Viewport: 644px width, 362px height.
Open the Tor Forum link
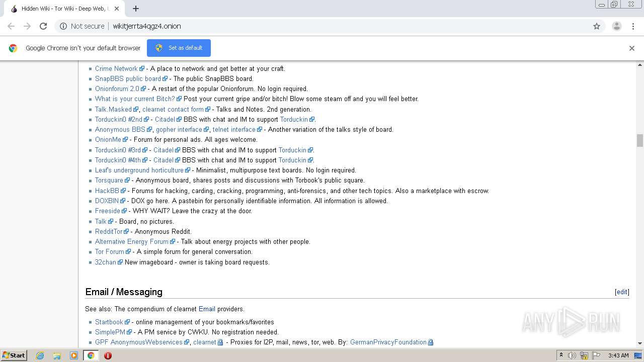tap(110, 251)
